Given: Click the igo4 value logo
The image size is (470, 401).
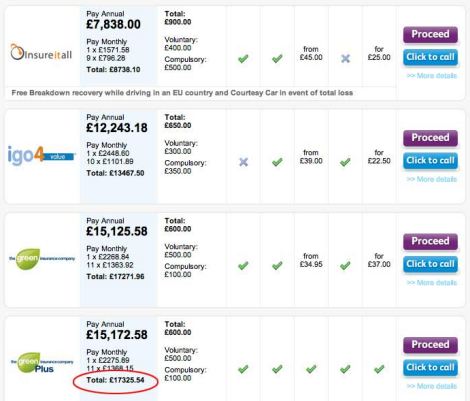Looking at the screenshot, I should pyautogui.click(x=41, y=155).
